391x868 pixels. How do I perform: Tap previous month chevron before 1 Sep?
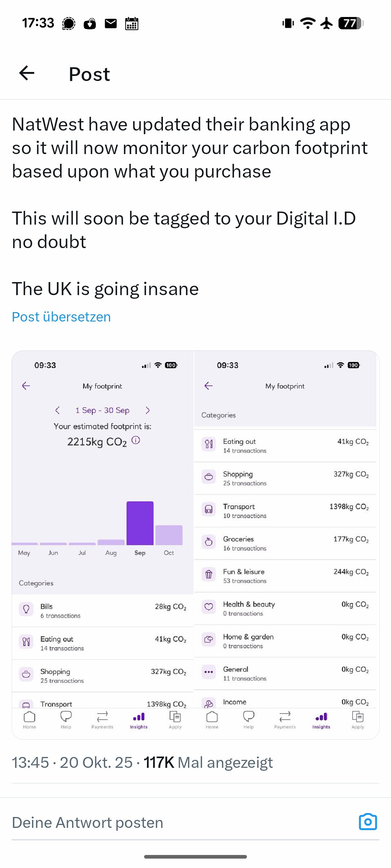click(57, 410)
